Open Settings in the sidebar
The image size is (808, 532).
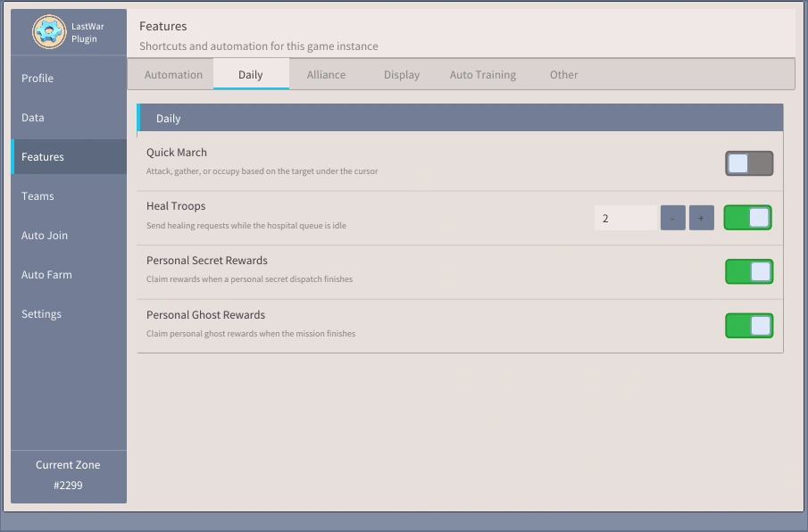69,313
